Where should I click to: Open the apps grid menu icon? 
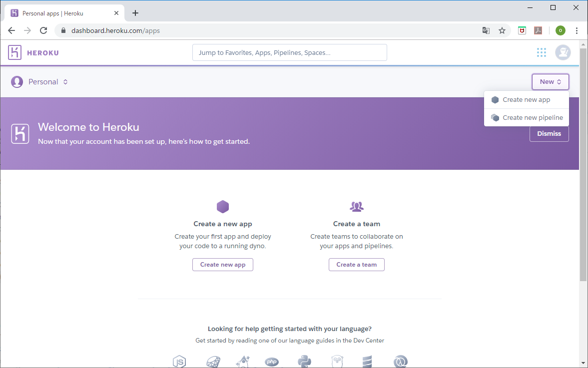tap(541, 52)
